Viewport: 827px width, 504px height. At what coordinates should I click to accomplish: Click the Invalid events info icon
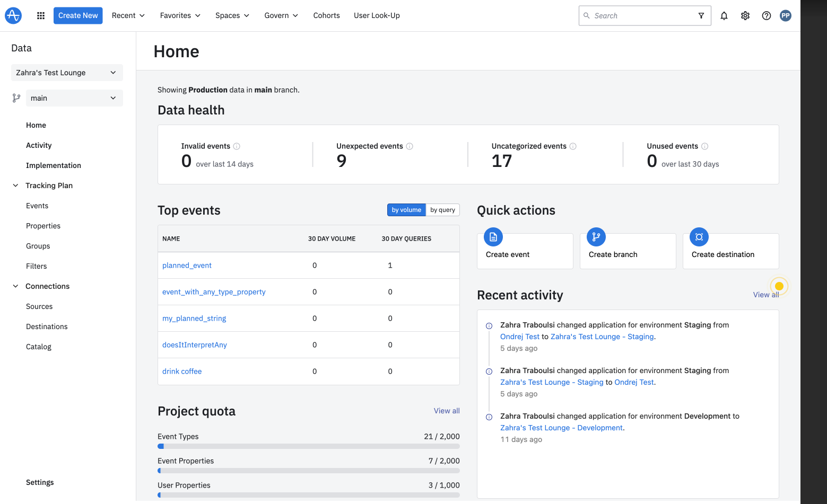(x=237, y=146)
